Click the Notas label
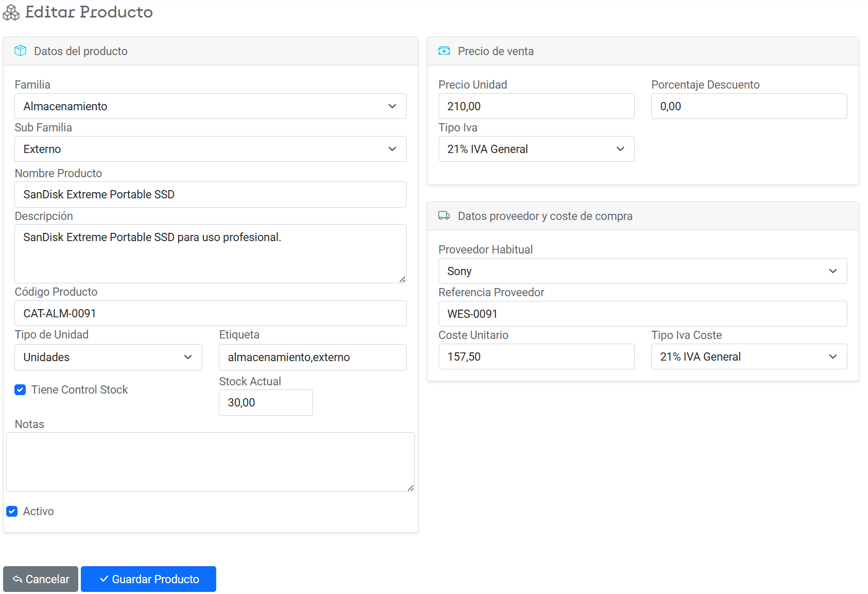This screenshot has width=868, height=594. click(x=29, y=424)
